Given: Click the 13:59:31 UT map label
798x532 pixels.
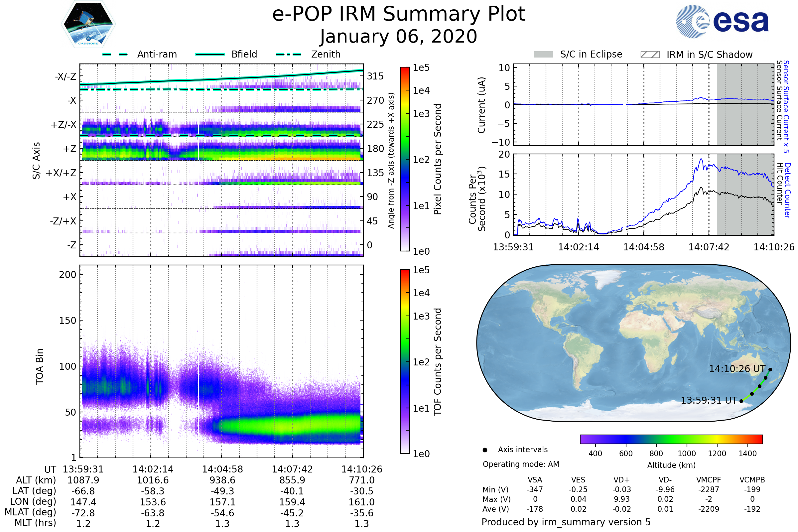Looking at the screenshot, I should coord(709,400).
